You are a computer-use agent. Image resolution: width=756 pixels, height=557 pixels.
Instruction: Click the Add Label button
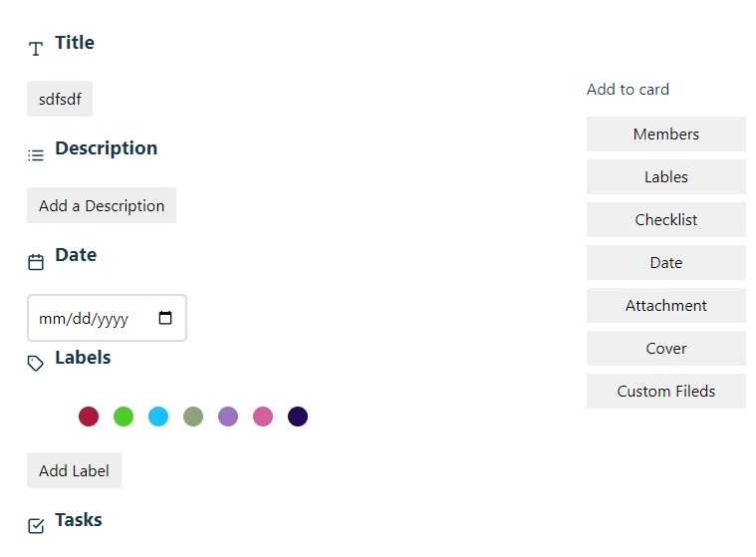74,471
